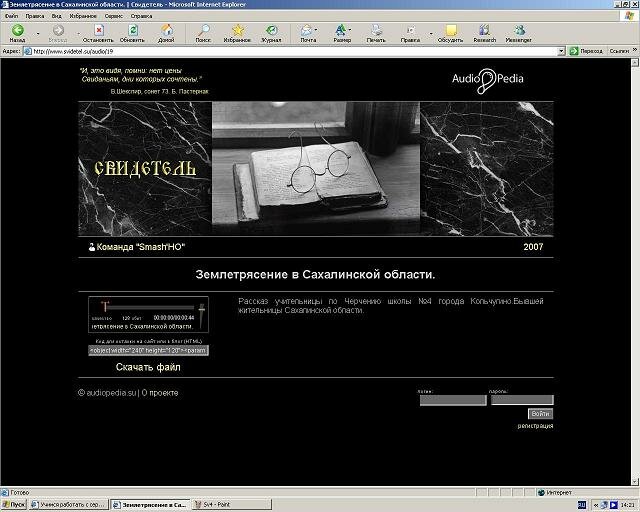The width and height of the screenshot is (640, 512).
Task: Print the page with Печать
Action: 376,33
